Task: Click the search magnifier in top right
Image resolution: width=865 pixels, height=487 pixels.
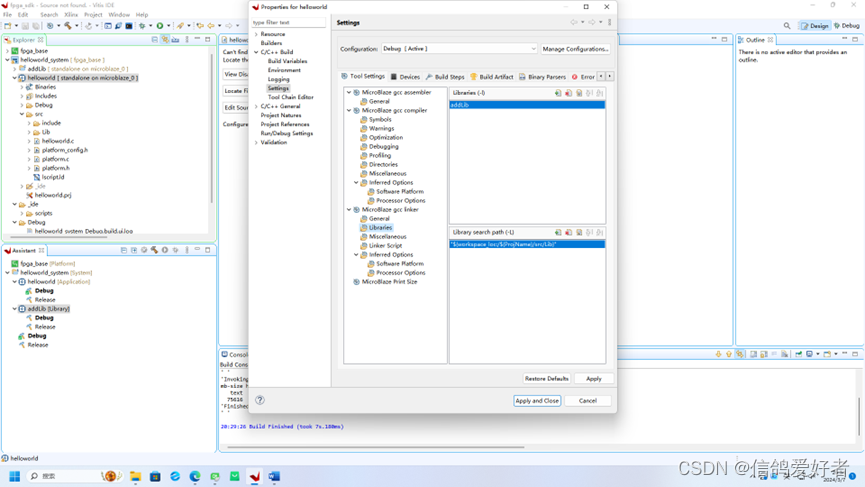Action: coord(787,26)
